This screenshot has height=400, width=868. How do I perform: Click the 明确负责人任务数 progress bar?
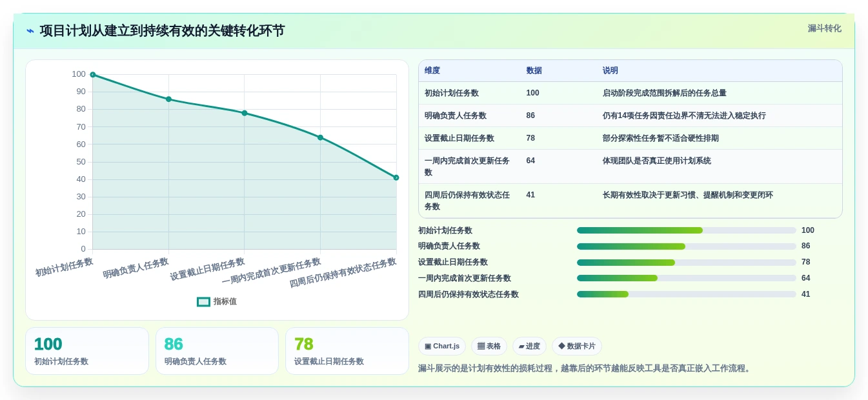tap(687, 246)
